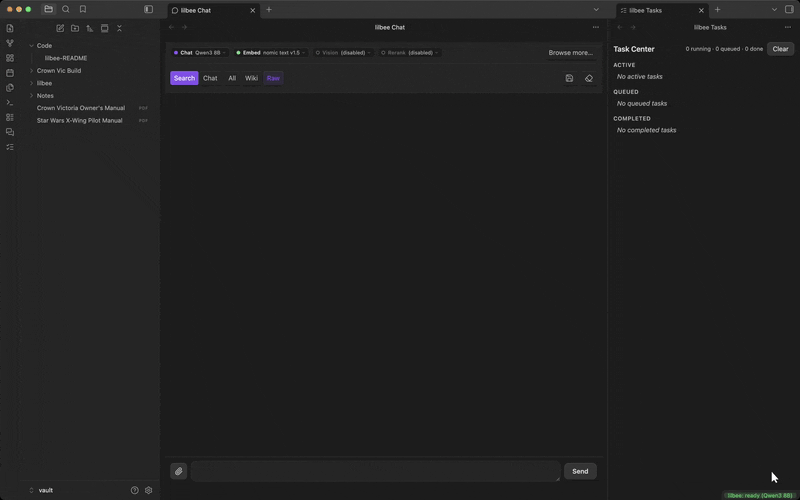Open the command palette terminal icon

coord(10,102)
